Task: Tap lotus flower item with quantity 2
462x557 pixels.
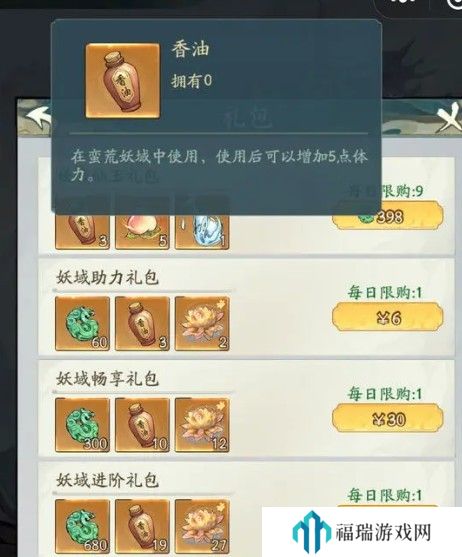Action: [x=202, y=324]
